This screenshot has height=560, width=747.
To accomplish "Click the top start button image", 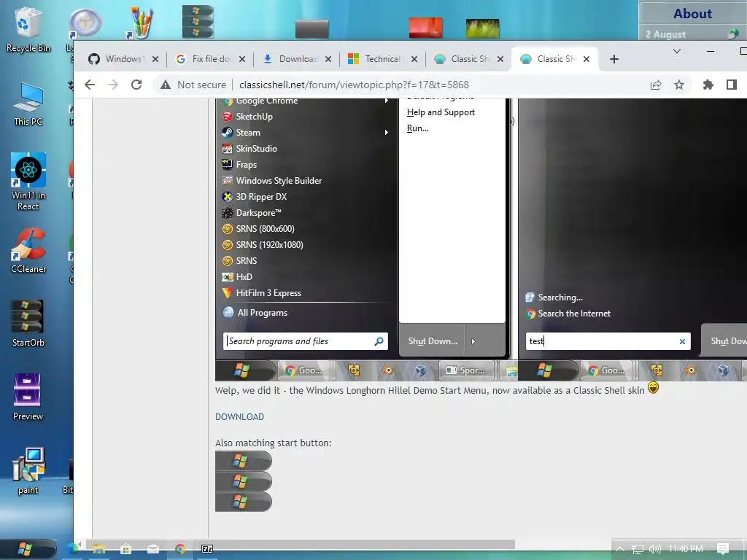I will 243,461.
